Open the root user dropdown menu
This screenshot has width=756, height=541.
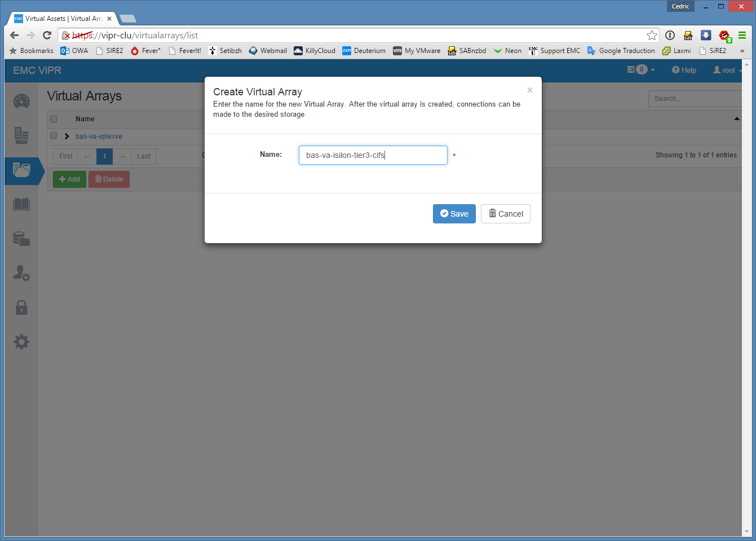tap(727, 70)
